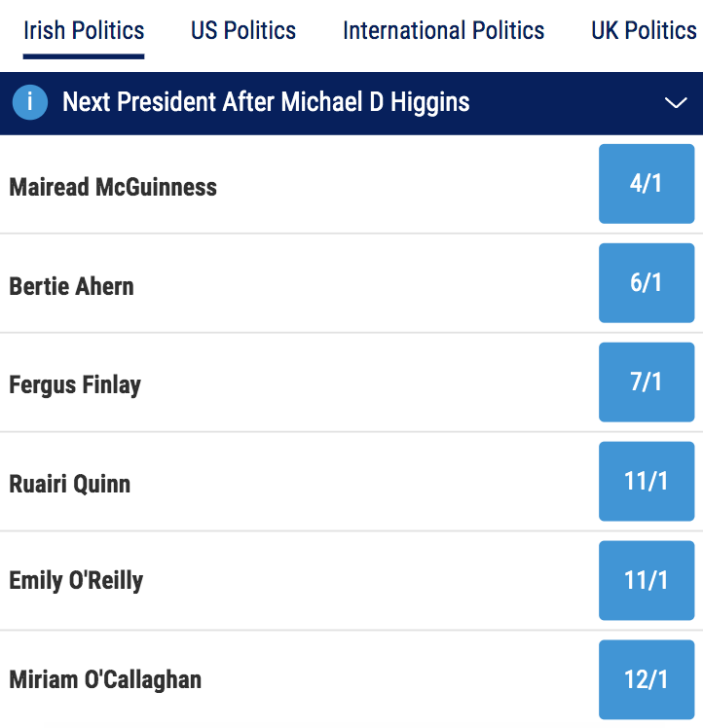The image size is (703, 728).
Task: Pick the 6/1 odds for Bertie Ahern
Action: [x=646, y=283]
